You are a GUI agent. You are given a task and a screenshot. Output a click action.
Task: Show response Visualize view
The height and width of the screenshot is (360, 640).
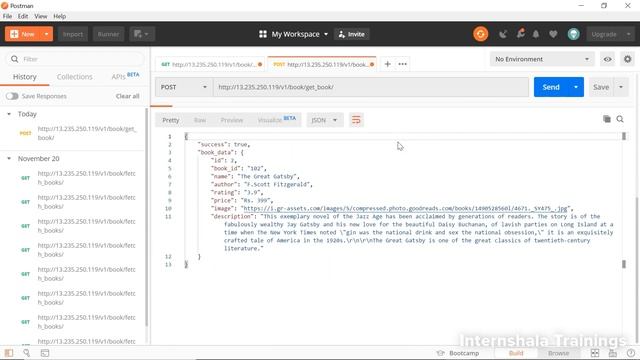[x=277, y=120]
